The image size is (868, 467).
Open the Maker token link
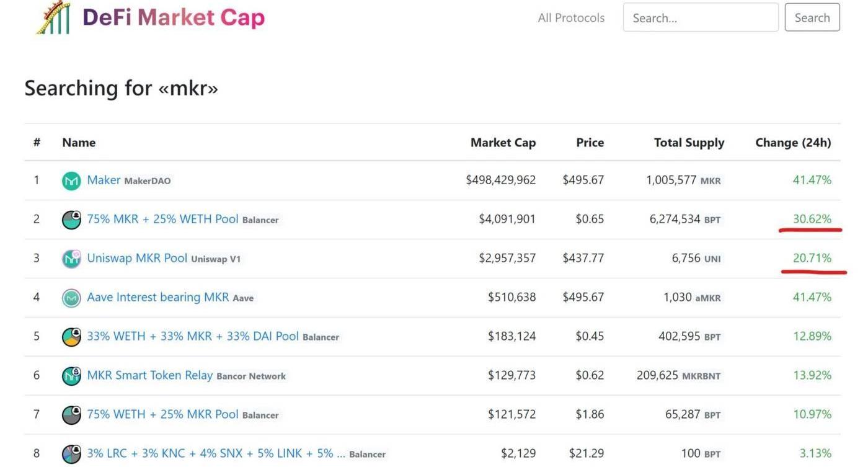(104, 180)
